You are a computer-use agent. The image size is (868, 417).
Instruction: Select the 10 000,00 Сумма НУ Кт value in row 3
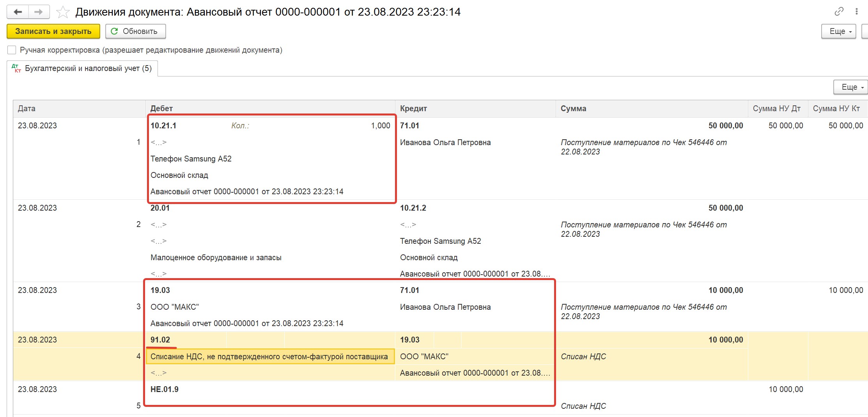pyautogui.click(x=846, y=290)
